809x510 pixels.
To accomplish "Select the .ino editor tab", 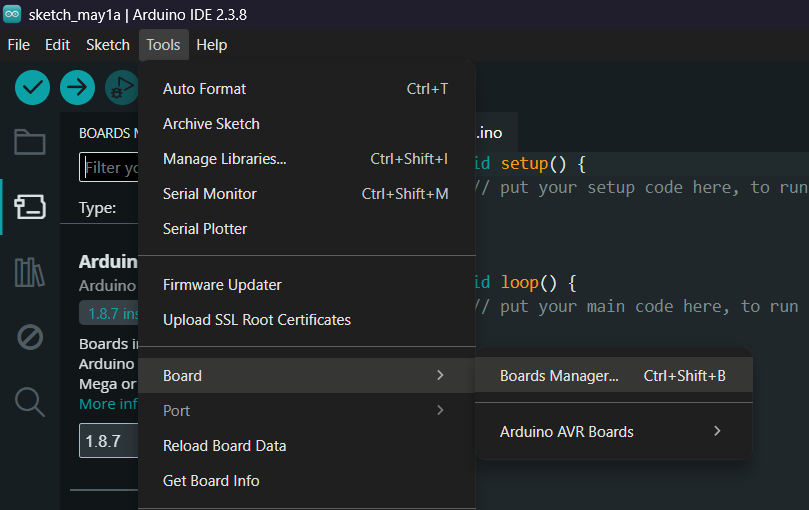I will (x=495, y=133).
